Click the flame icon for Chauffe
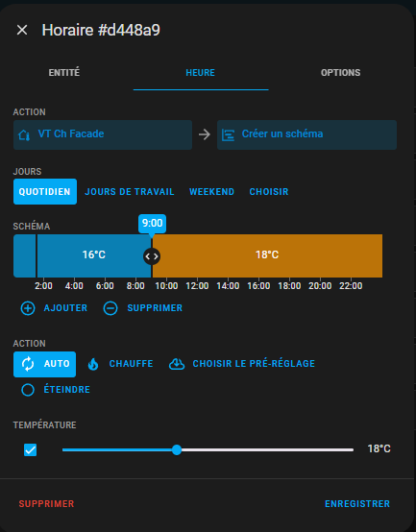The image size is (416, 532). (93, 364)
